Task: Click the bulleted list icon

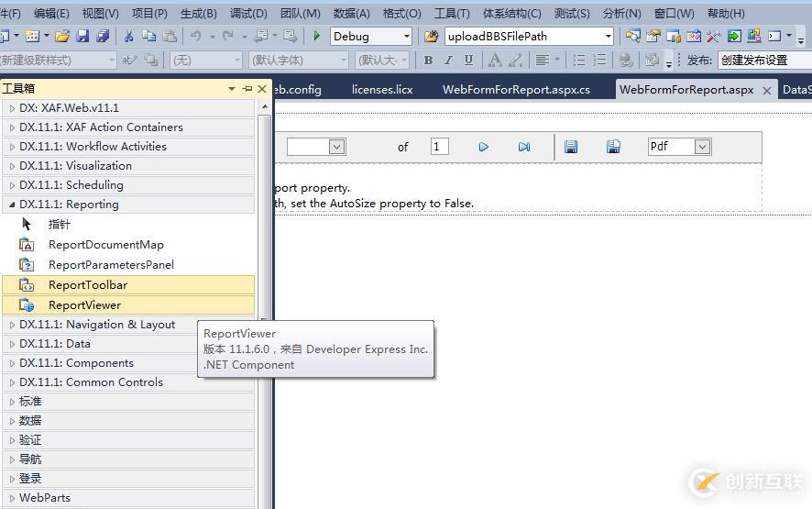Action: point(579,61)
